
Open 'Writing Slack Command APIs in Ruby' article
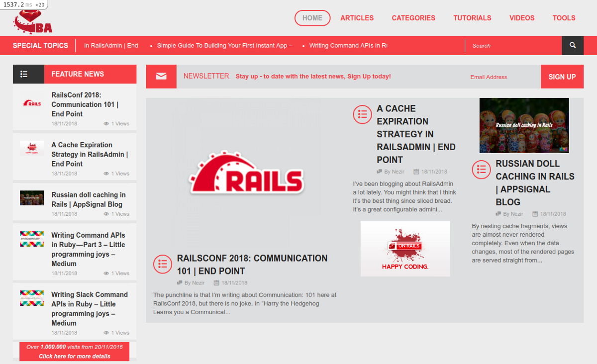pos(90,309)
